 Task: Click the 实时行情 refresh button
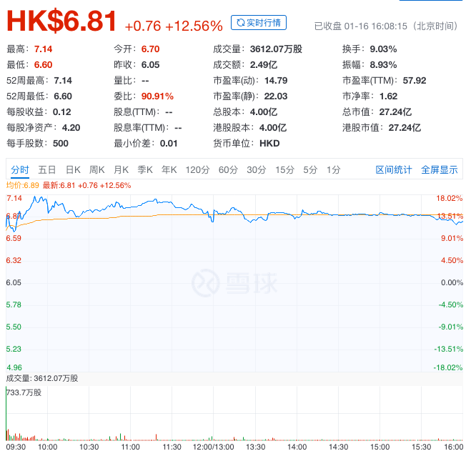[x=259, y=23]
